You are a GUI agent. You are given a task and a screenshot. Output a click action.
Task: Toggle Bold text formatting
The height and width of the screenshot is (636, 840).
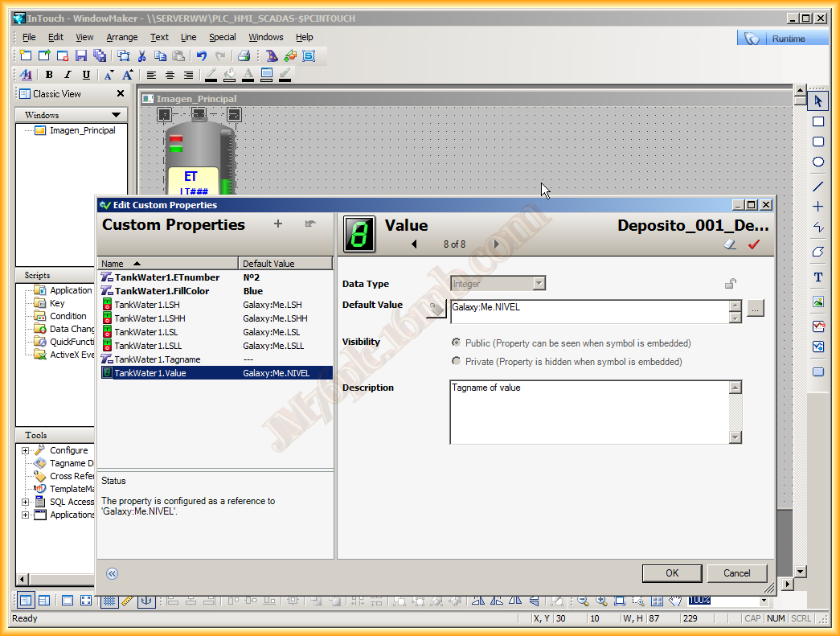(x=49, y=75)
